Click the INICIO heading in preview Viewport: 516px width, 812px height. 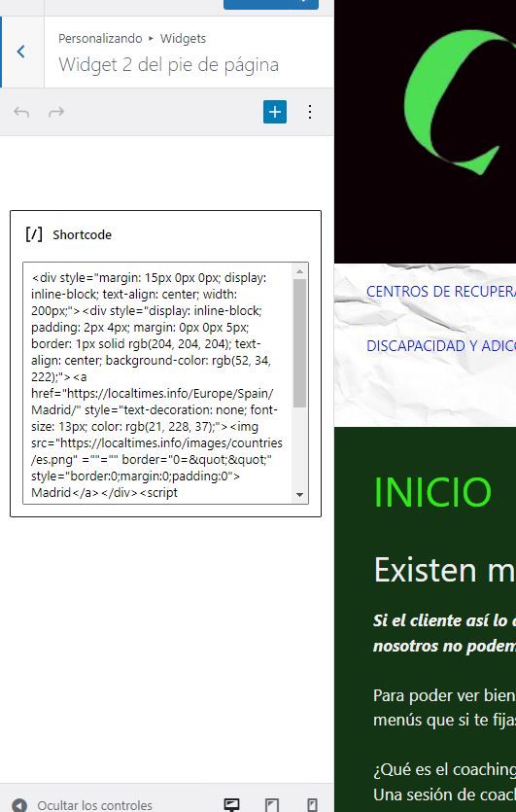(x=432, y=492)
